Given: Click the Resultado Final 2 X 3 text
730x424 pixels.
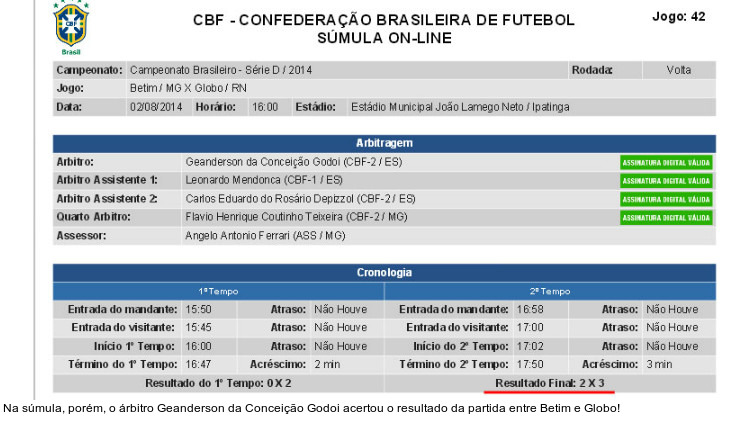Looking at the screenshot, I should [550, 383].
